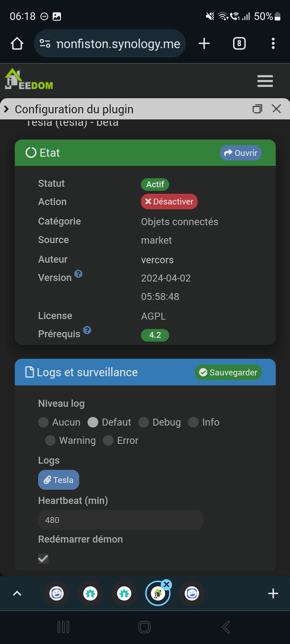Toggle the Redémarrer démon checkbox
The image size is (290, 644).
pyautogui.click(x=43, y=559)
